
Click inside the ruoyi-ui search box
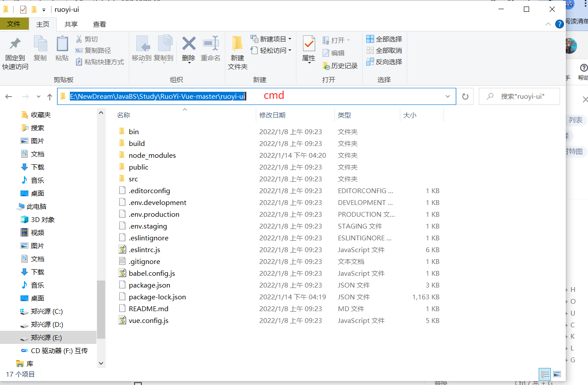[519, 96]
